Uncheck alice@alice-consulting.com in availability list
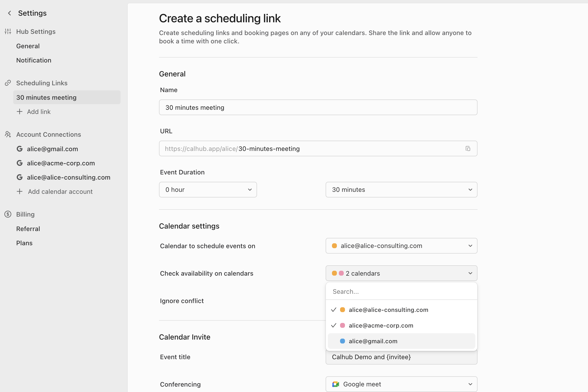Viewport: 588px width, 392px height. [389, 310]
